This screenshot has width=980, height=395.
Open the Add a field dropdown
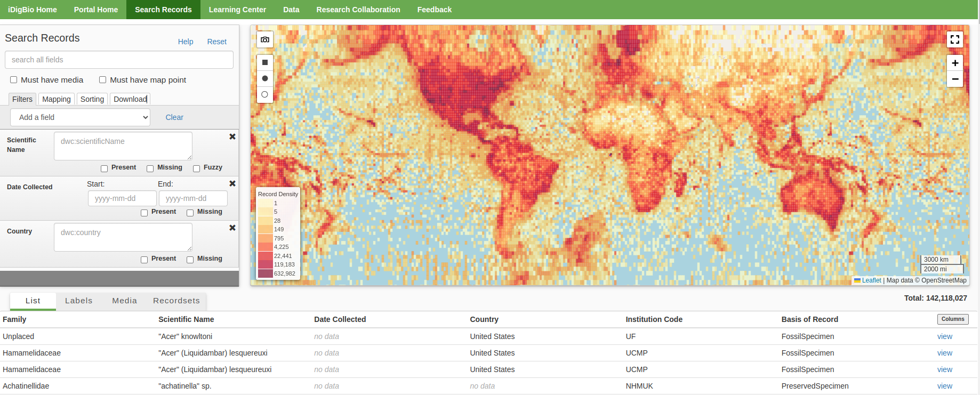click(x=80, y=117)
